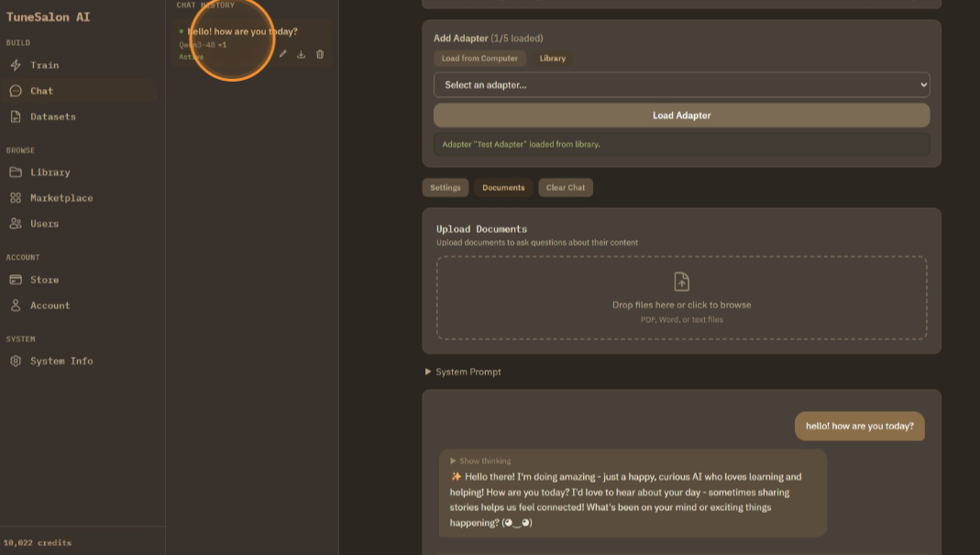Click the Datasets file icon in sidebar

click(x=16, y=117)
